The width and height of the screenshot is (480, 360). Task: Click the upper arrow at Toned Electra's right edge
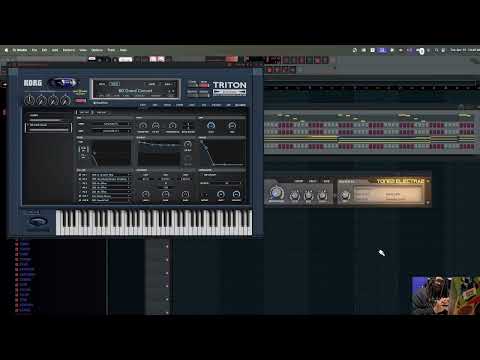[x=428, y=181]
